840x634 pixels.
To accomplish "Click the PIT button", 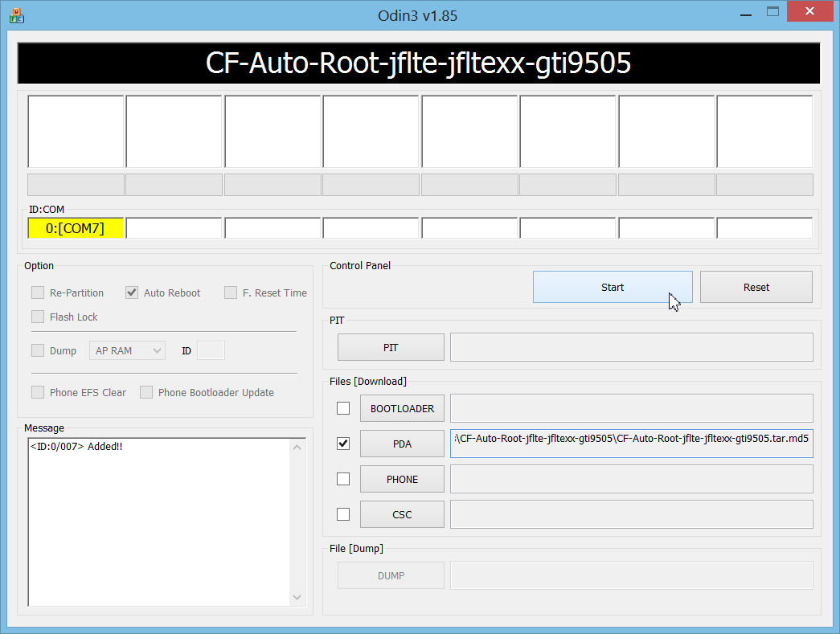I will tap(391, 347).
